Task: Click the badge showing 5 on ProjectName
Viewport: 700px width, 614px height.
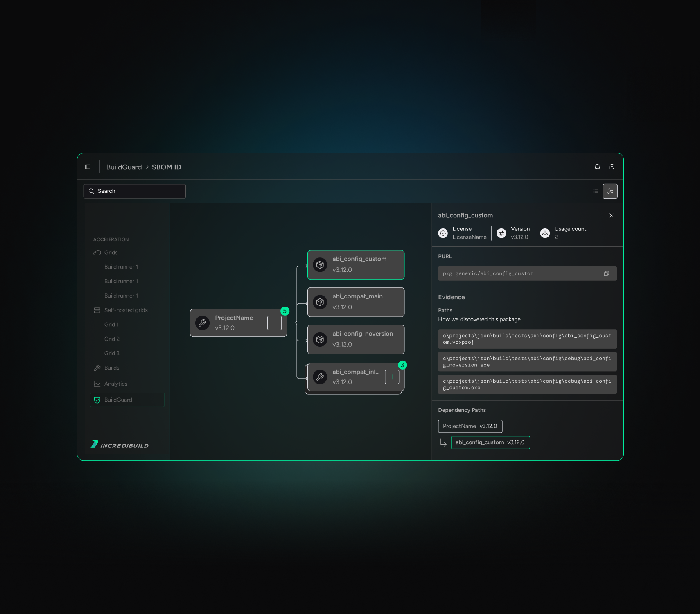Action: [x=285, y=311]
